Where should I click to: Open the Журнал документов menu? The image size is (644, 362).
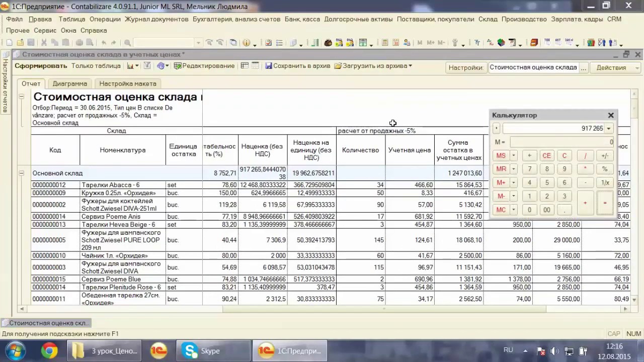pos(156,19)
